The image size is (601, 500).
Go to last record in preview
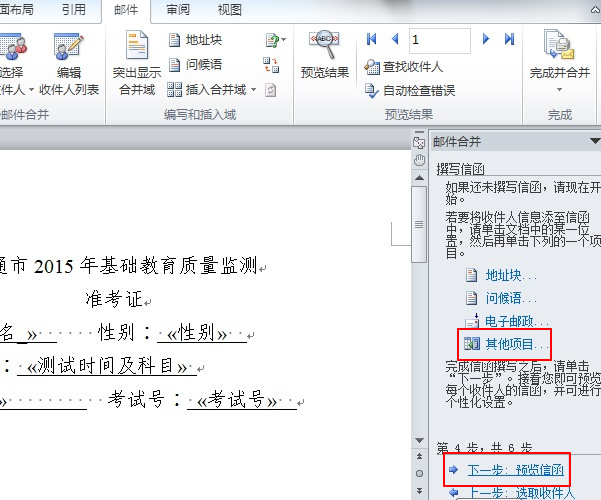[x=510, y=40]
